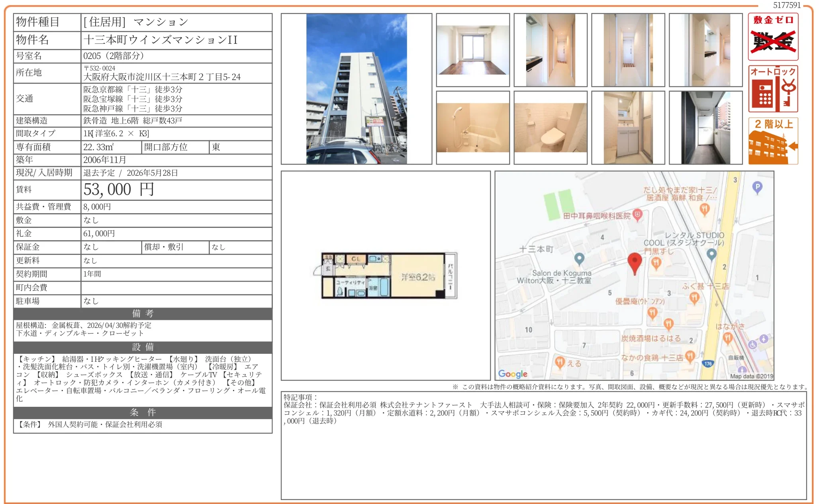Image resolution: width=819 pixels, height=504 pixels.
Task: Click the Map data ©2019 link
Action: pos(751,376)
